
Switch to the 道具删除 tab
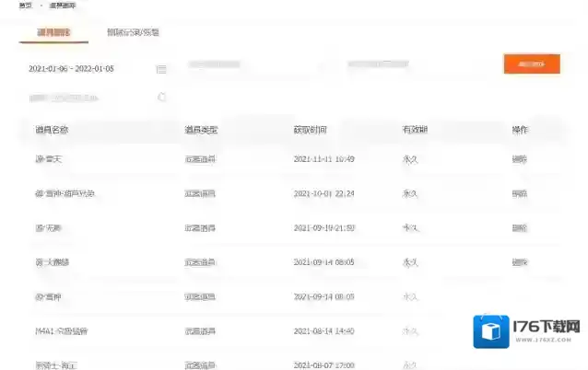pyautogui.click(x=53, y=32)
